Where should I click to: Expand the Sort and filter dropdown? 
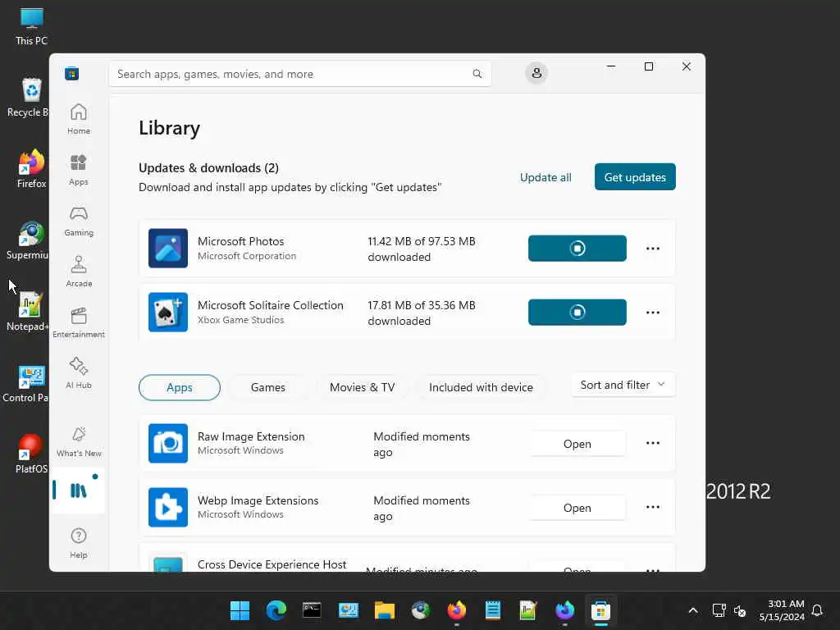[623, 385]
